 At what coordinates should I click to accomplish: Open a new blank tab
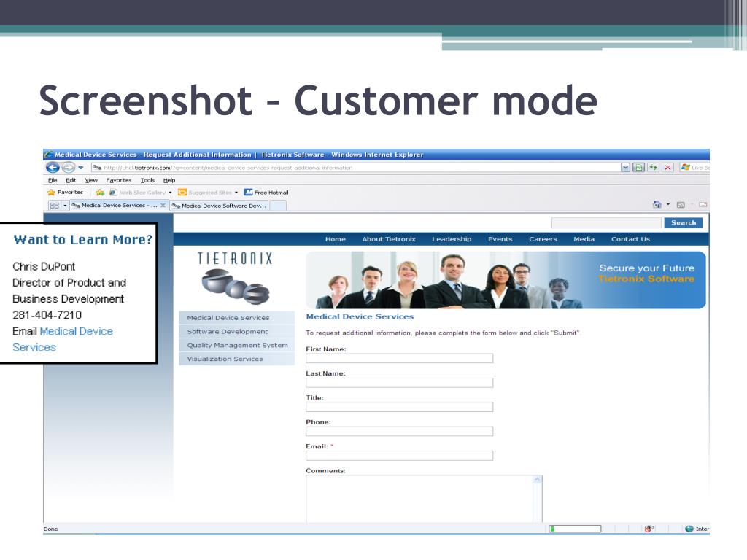pos(278,206)
